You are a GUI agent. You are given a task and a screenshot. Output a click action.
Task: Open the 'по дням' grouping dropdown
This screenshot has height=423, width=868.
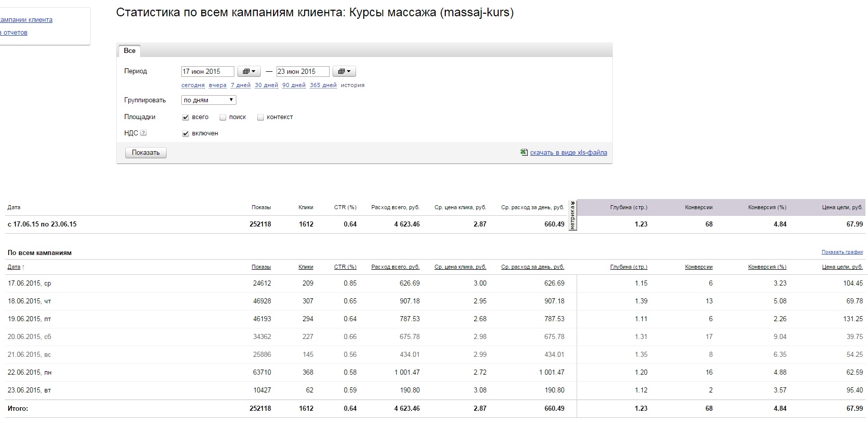click(208, 100)
